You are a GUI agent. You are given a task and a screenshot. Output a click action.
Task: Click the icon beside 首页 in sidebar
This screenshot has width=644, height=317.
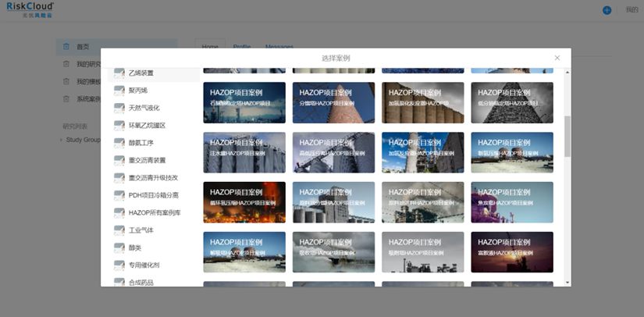point(66,47)
